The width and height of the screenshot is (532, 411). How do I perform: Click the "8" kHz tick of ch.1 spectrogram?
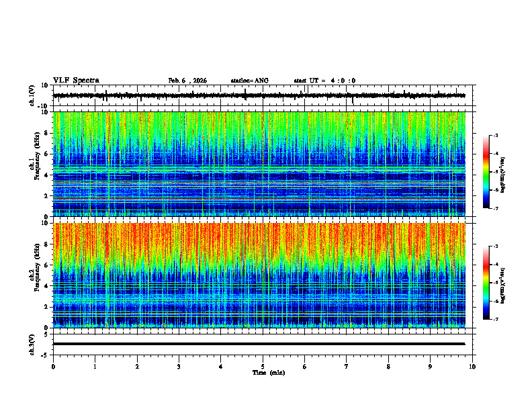(x=46, y=133)
